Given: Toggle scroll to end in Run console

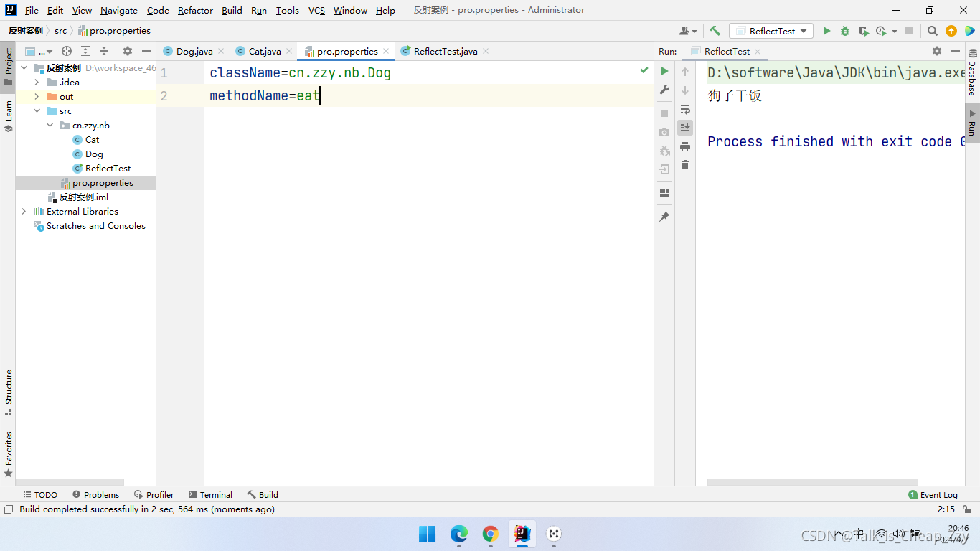Looking at the screenshot, I should (685, 128).
